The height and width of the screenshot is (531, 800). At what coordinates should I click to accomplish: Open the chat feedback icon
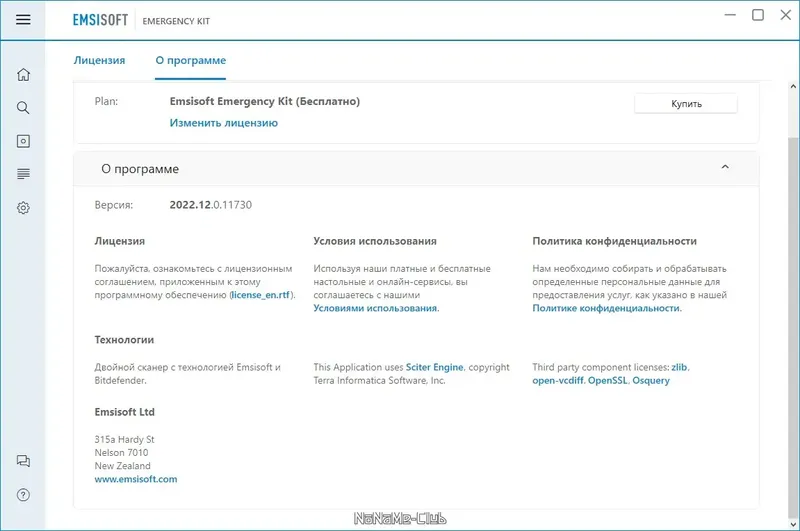coord(23,461)
